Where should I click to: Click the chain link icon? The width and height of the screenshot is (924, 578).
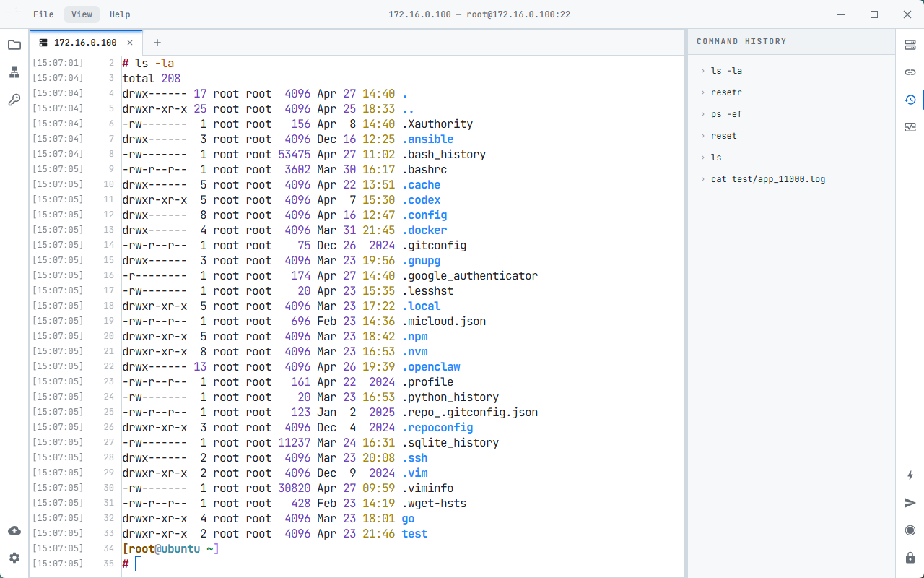click(x=910, y=72)
